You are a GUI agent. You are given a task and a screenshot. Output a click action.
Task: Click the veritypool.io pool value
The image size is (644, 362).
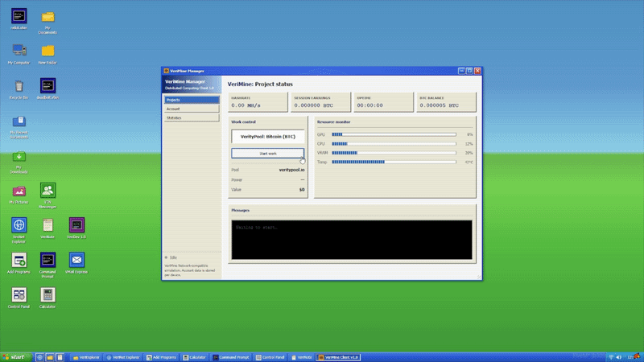(291, 170)
